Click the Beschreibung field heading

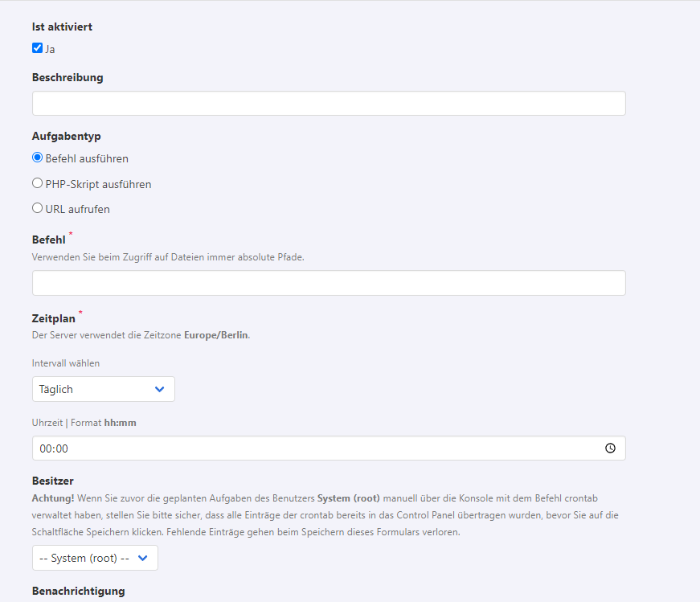click(68, 78)
